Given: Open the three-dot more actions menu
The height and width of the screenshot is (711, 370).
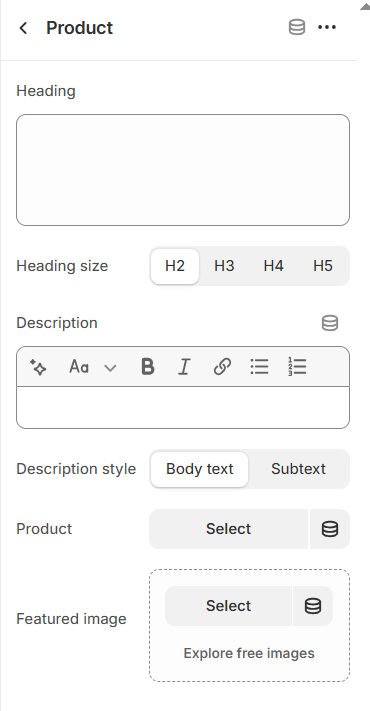Looking at the screenshot, I should click(327, 27).
